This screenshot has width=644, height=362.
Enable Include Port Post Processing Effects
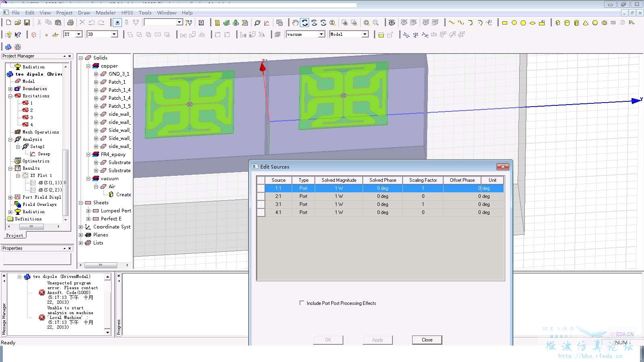[x=302, y=303]
